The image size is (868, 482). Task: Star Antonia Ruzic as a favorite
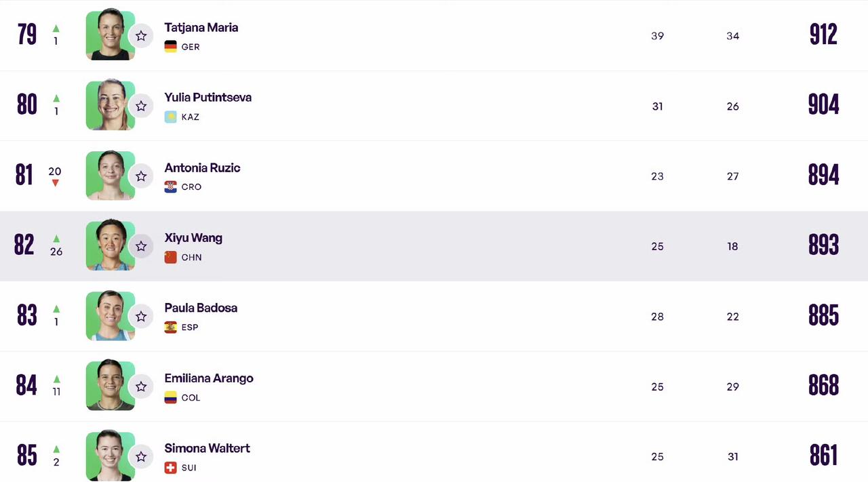(141, 176)
